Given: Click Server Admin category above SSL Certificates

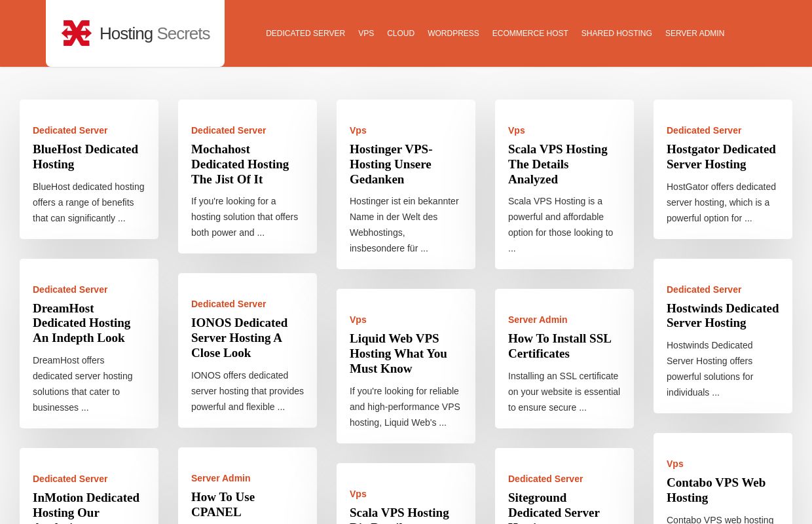Looking at the screenshot, I should [x=538, y=320].
